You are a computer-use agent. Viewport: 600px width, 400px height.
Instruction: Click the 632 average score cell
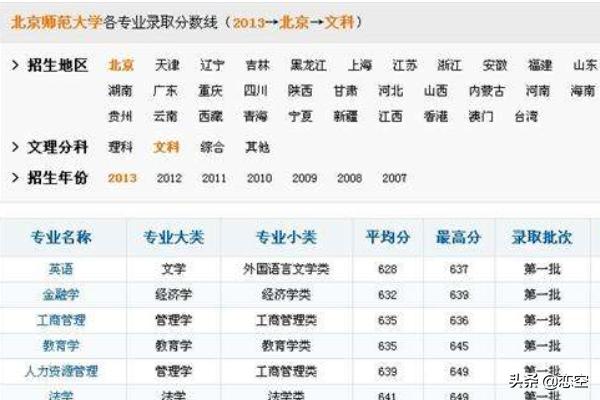pos(387,295)
